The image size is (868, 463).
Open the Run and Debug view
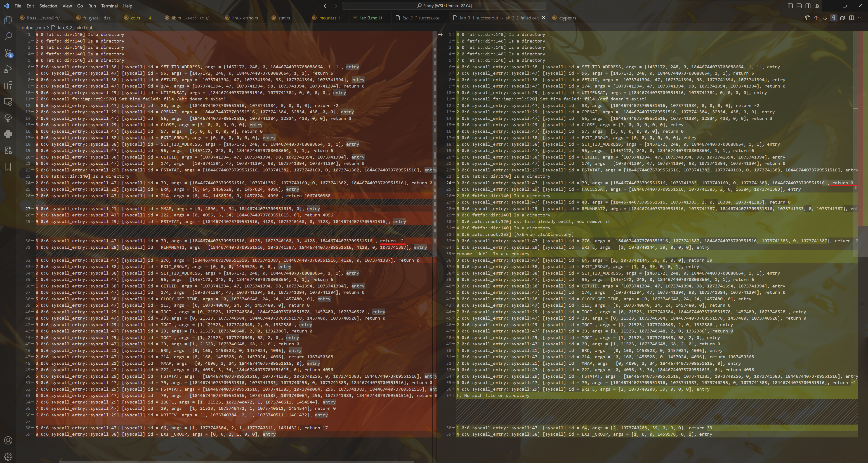[8, 69]
